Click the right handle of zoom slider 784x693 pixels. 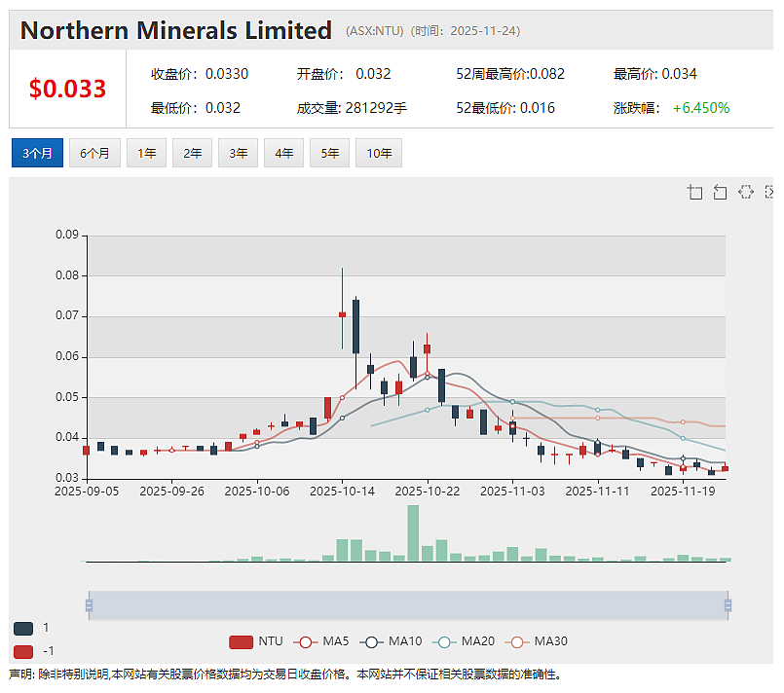coord(728,605)
